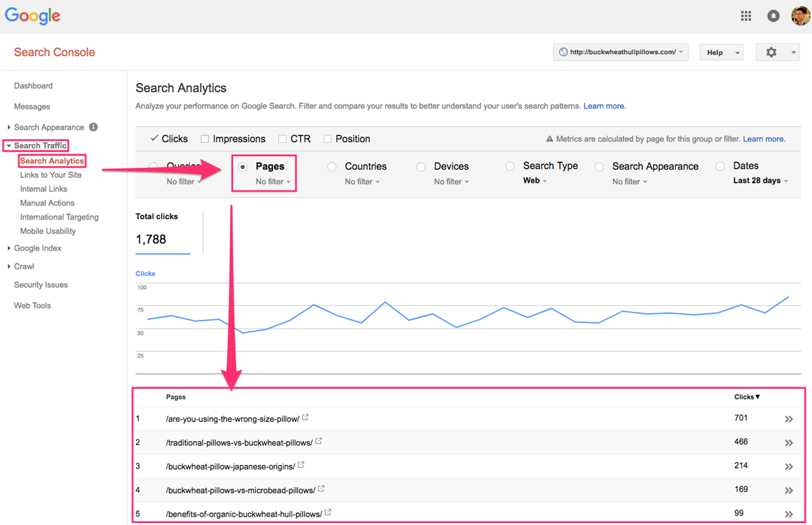The width and height of the screenshot is (812, 525).
Task: Click the Google logo
Action: pos(32,16)
